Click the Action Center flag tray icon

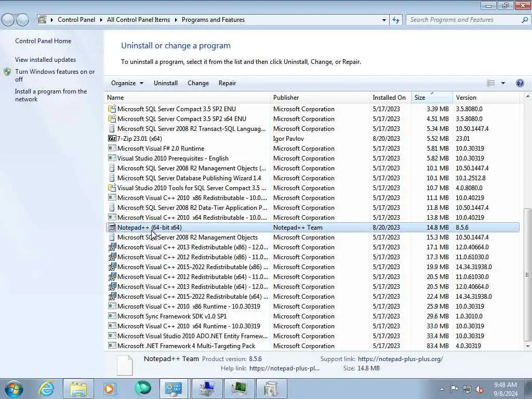pyautogui.click(x=454, y=389)
